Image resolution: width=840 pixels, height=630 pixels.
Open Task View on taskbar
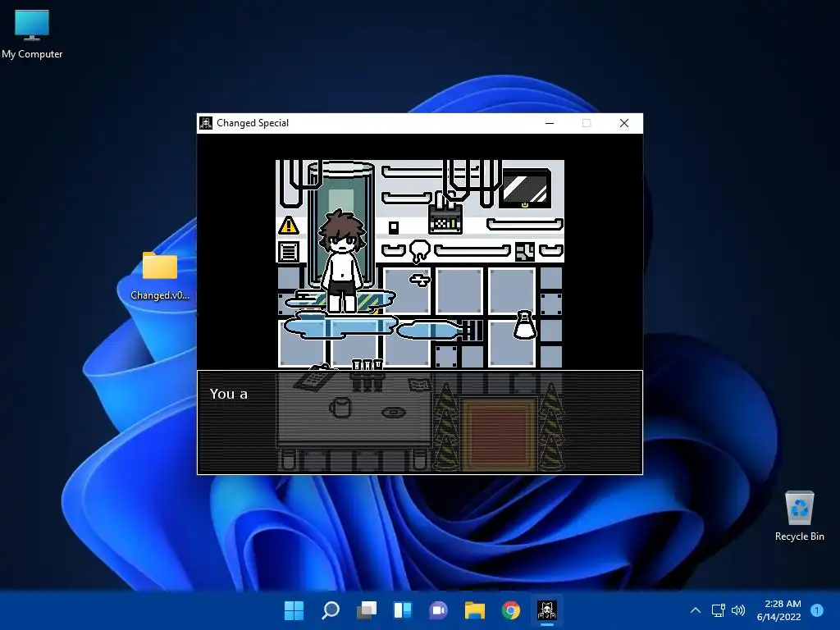coord(367,610)
